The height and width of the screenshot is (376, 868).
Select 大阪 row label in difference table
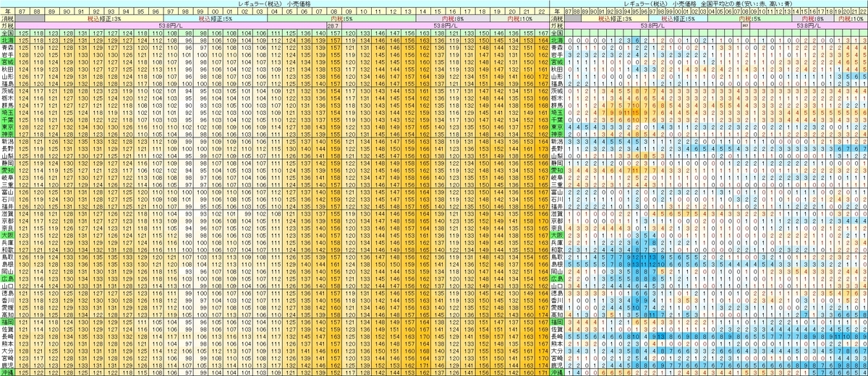coord(558,236)
